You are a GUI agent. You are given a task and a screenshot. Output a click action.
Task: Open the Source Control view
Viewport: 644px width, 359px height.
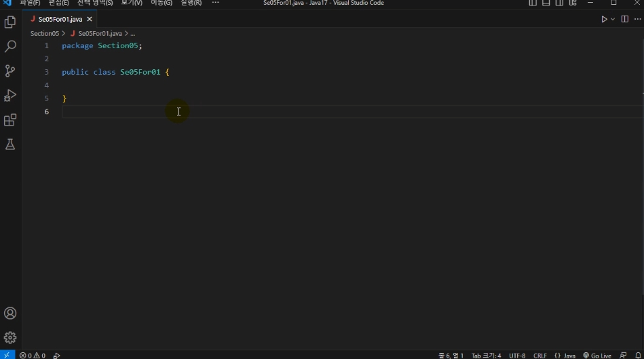pyautogui.click(x=10, y=71)
